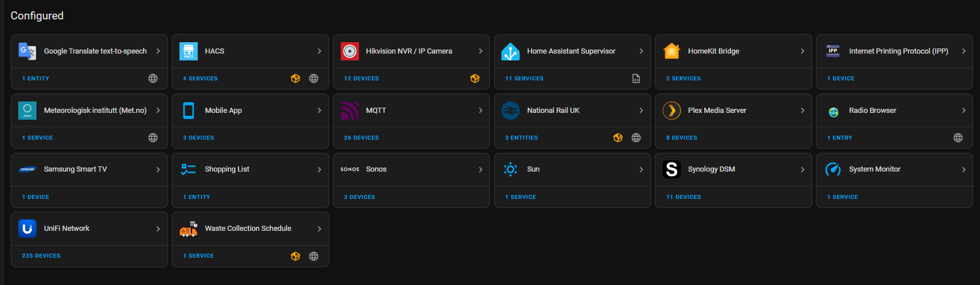This screenshot has width=980, height=285.
Task: Click the Waste Collection Schedule truck icon
Action: click(188, 229)
